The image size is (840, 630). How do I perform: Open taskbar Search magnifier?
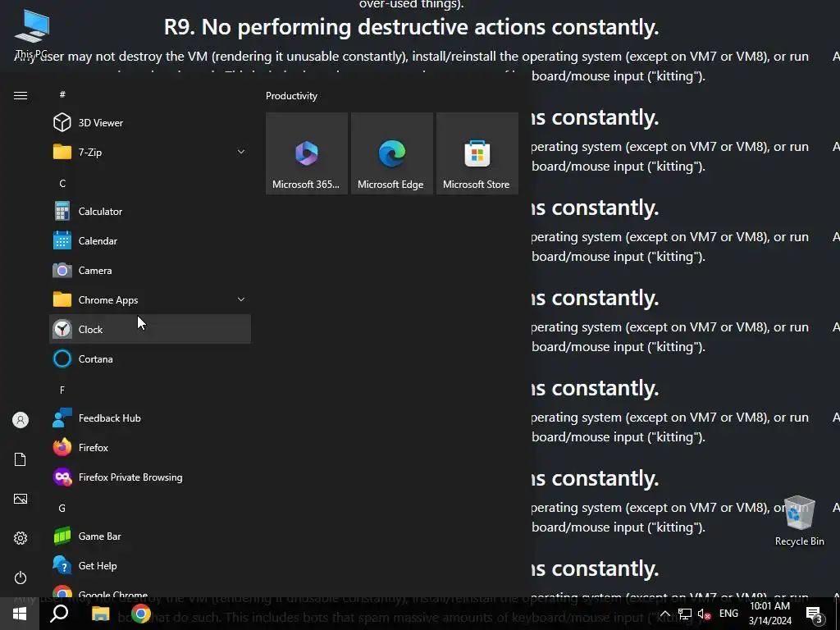click(59, 614)
